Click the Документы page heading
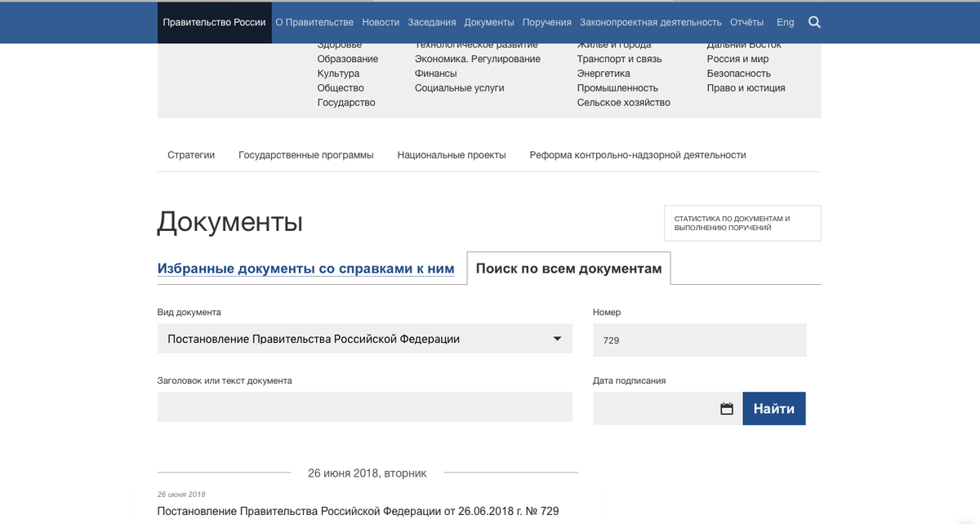This screenshot has width=980, height=524. pyautogui.click(x=230, y=222)
